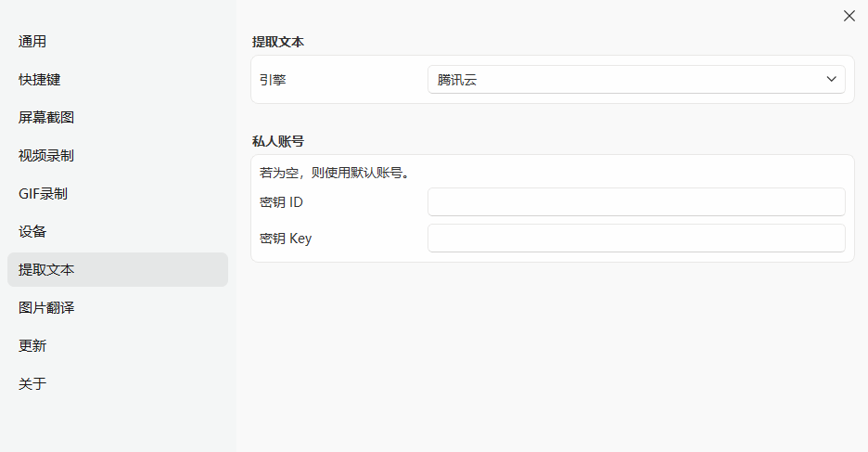Click the 引擎 label text

click(273, 80)
